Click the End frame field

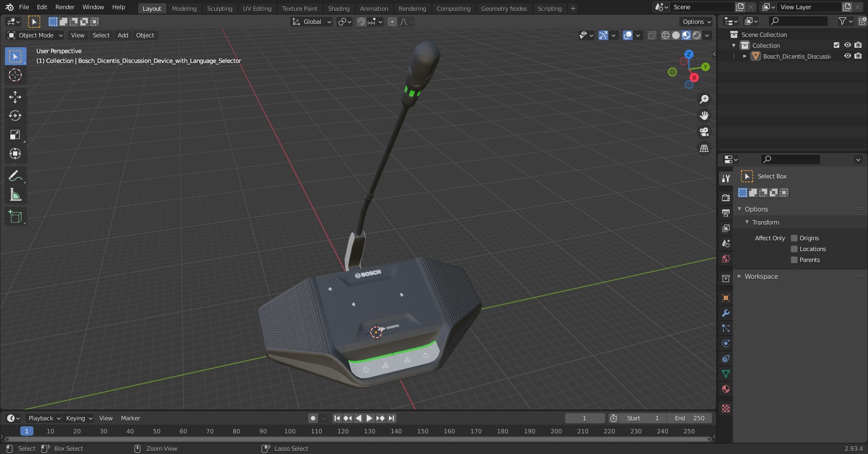690,418
